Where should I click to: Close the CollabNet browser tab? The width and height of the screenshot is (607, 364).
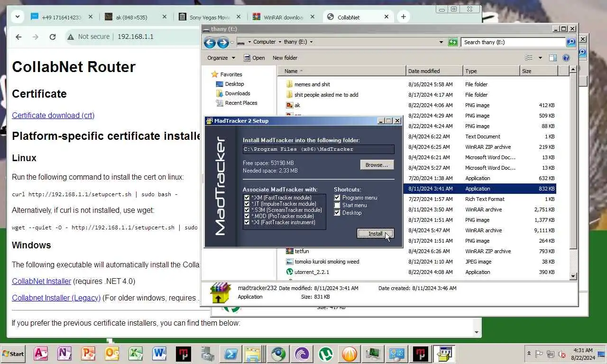[386, 17]
